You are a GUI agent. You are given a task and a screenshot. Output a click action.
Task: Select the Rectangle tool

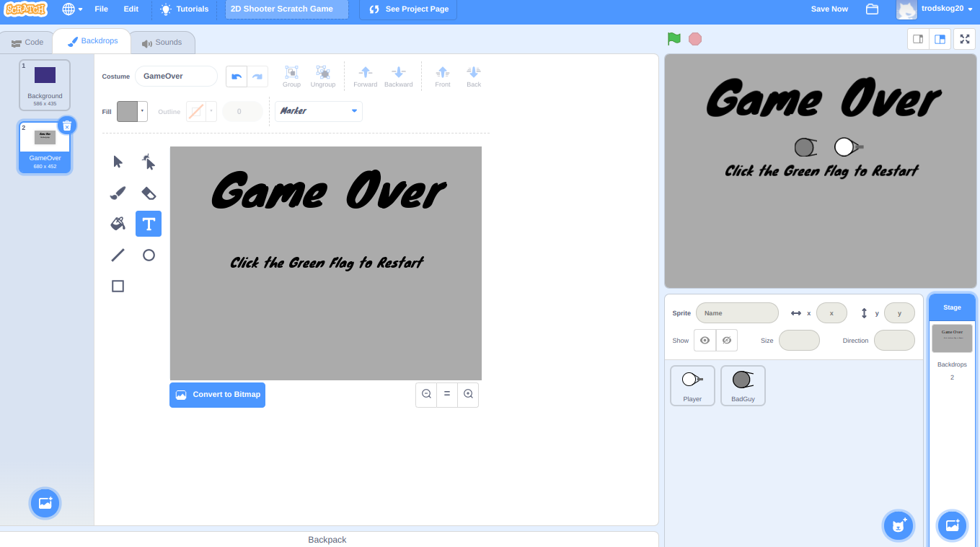coord(118,286)
